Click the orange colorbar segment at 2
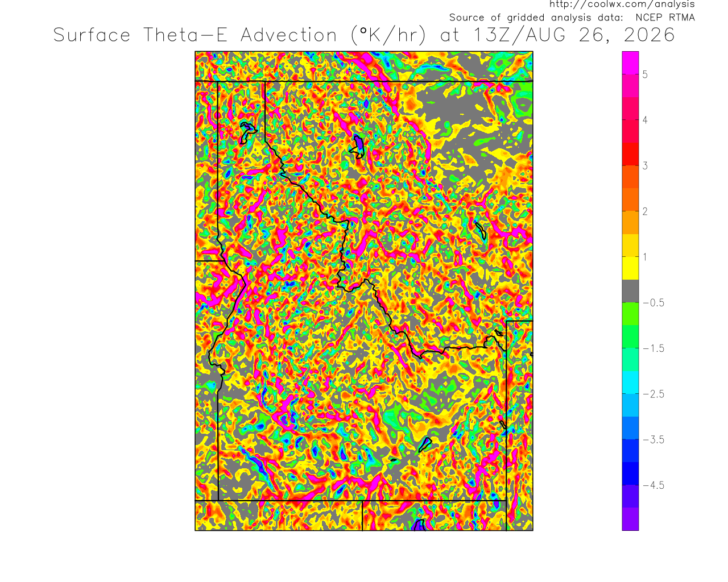This screenshot has width=728, height=582. click(x=630, y=222)
